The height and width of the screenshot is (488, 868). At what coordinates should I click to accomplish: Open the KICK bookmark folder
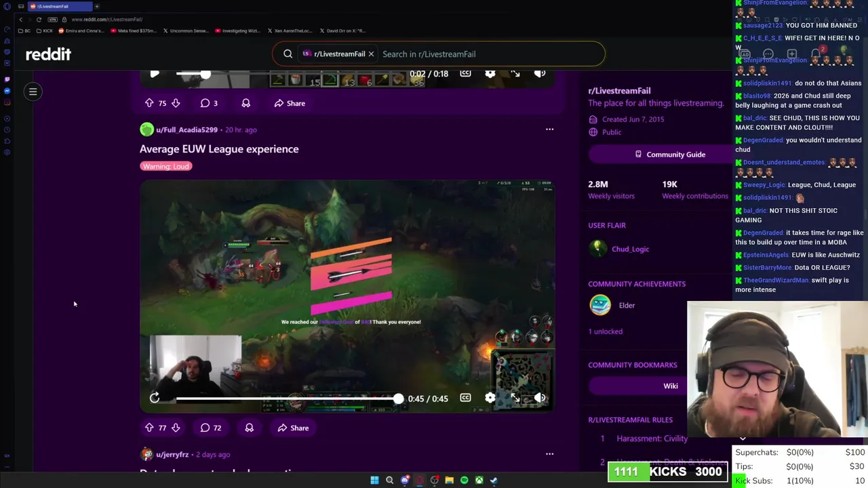[x=44, y=30]
